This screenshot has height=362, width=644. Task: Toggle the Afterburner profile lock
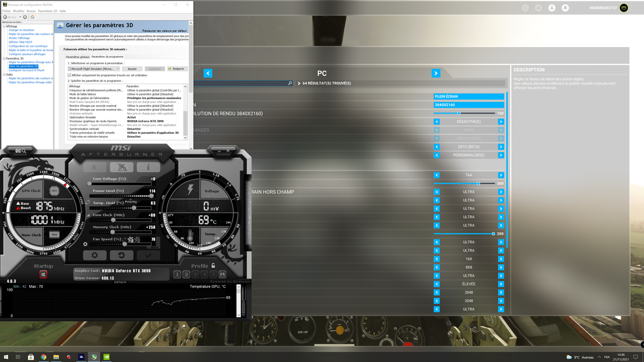click(213, 265)
